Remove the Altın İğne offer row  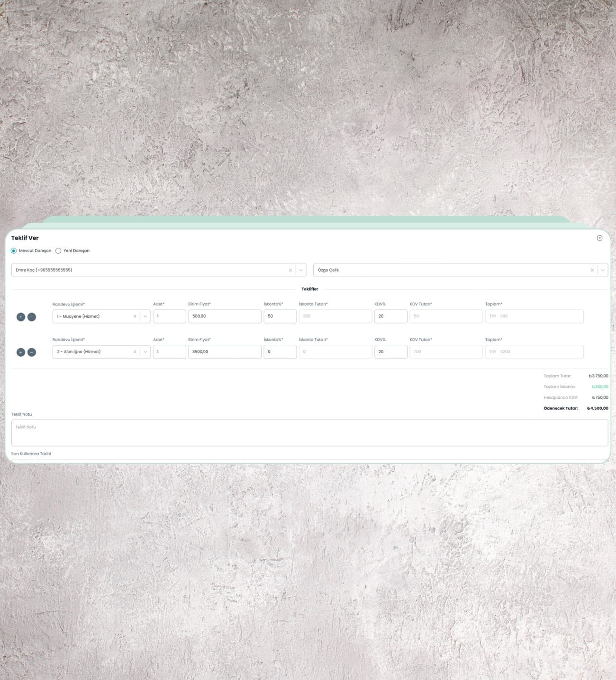coord(32,352)
